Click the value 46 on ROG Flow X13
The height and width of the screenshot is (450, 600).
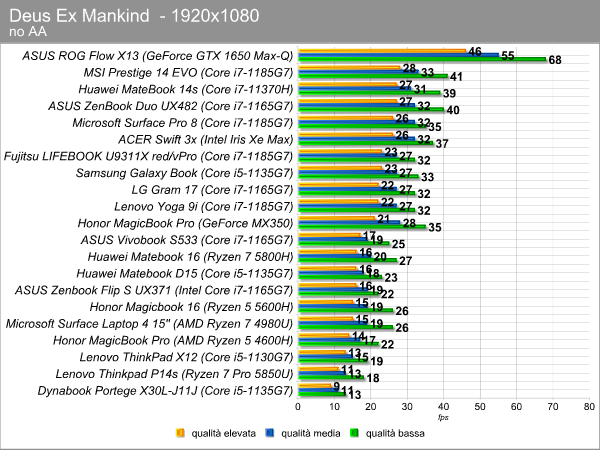[474, 52]
